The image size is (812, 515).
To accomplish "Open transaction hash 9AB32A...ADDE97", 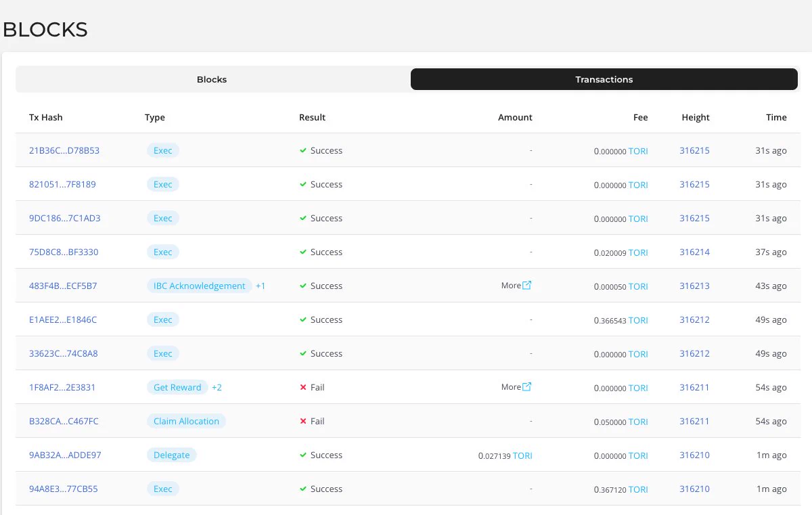I will [x=65, y=455].
